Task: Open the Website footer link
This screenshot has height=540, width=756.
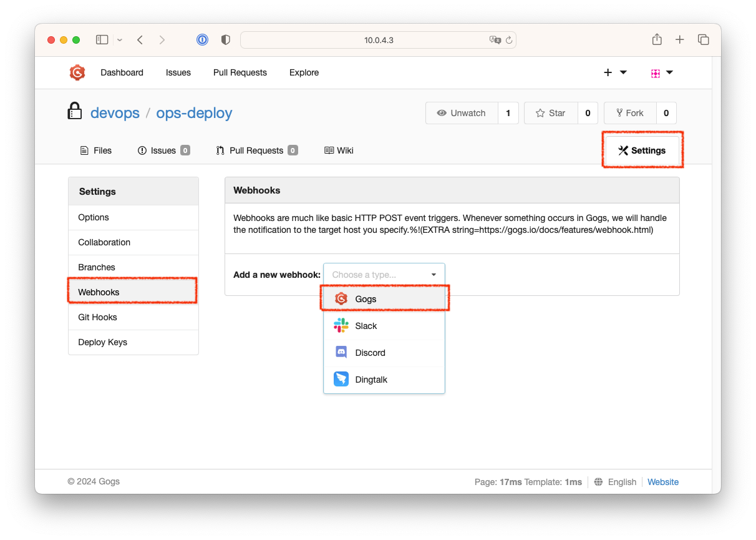Action: 663,482
